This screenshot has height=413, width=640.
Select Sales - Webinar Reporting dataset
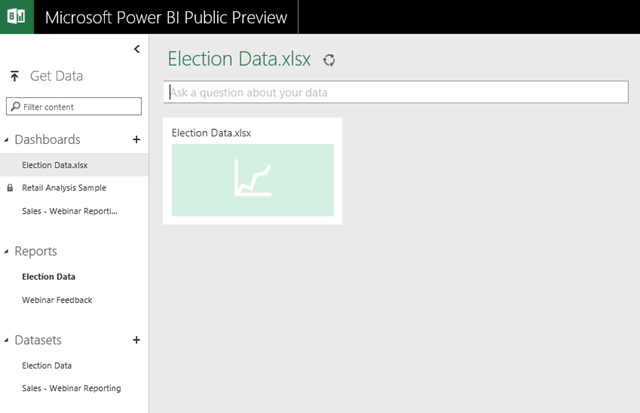pos(71,388)
